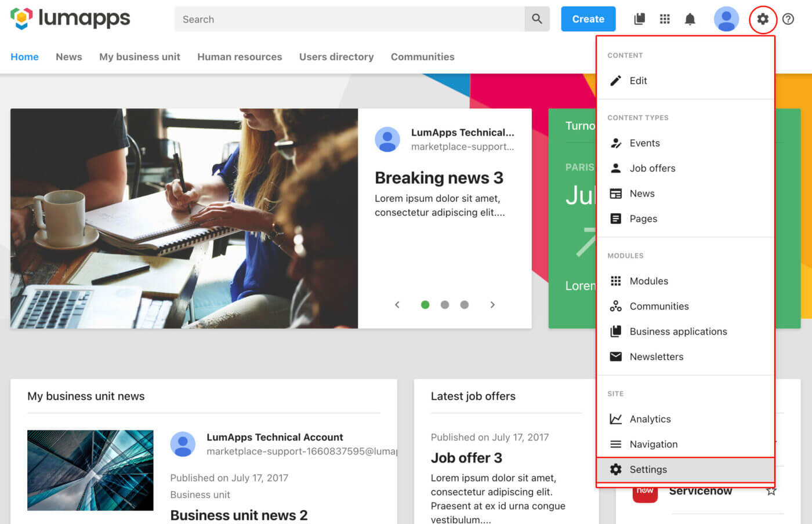Open Newsletters from the settings menu
Image resolution: width=812 pixels, height=524 pixels.
pyautogui.click(x=656, y=356)
